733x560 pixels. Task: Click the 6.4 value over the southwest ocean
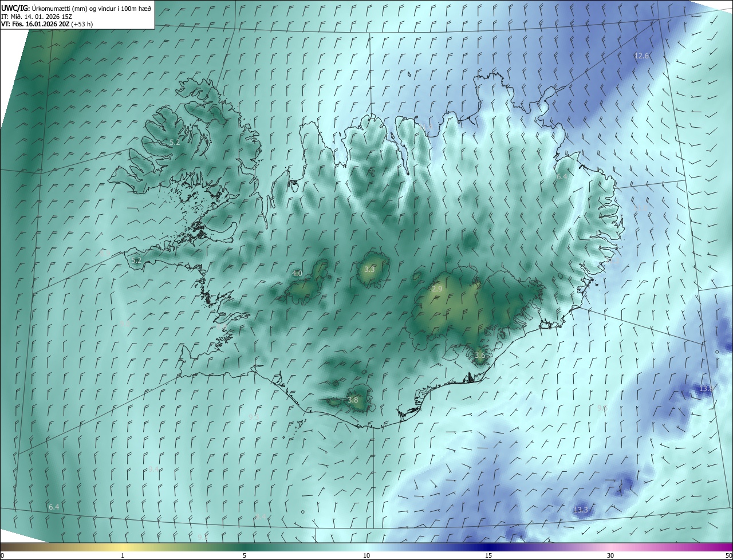54,507
